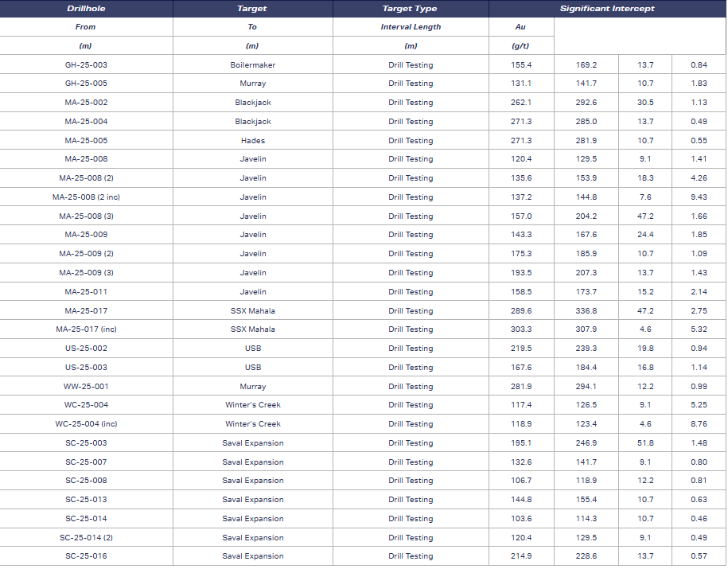
Task: Select the MA-25-011 drillhole cell
Action: [86, 292]
